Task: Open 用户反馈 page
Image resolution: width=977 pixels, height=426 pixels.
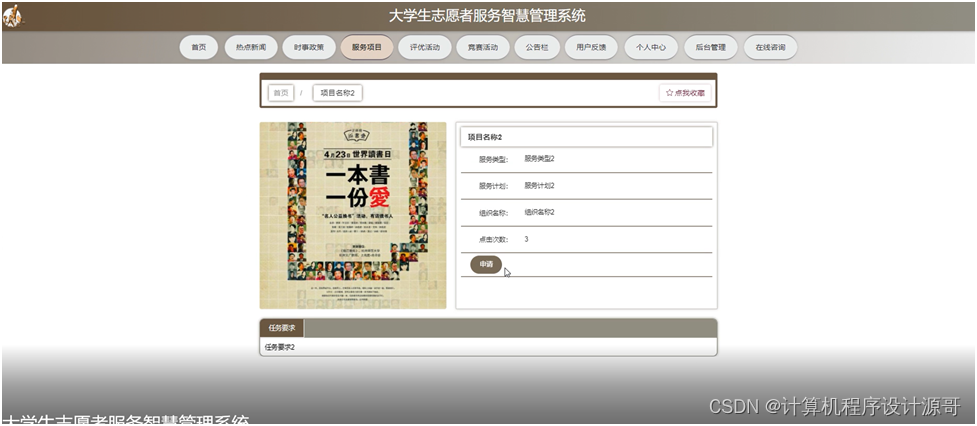Action: (591, 47)
